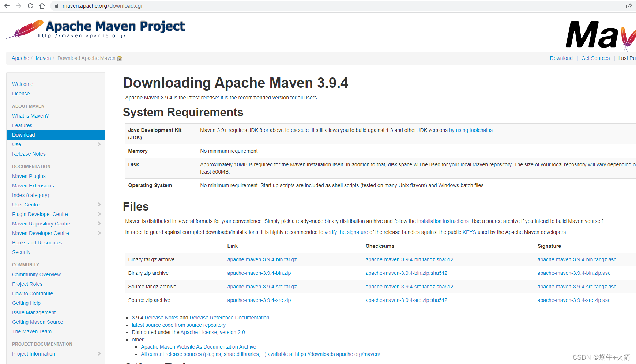Open All current release sources link
The image size is (636, 364).
260,354
